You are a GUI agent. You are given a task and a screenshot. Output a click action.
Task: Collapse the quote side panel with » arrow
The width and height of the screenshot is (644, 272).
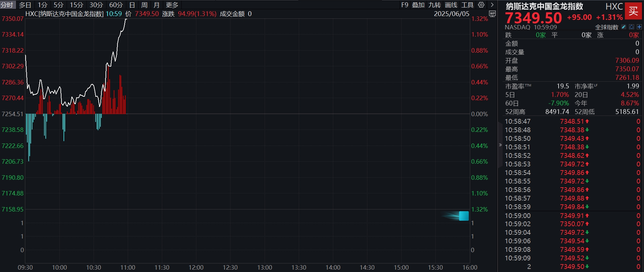click(500, 145)
